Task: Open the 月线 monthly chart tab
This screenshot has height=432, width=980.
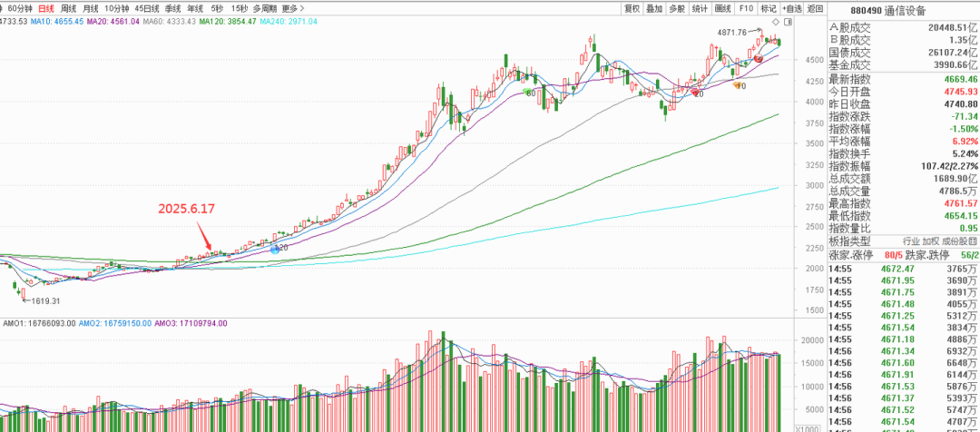Action: pos(91,9)
